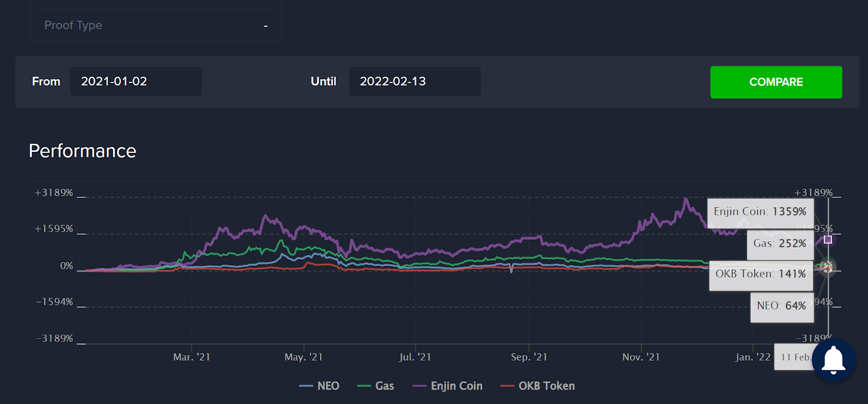Toggle OKB Token series in legend

(538, 386)
